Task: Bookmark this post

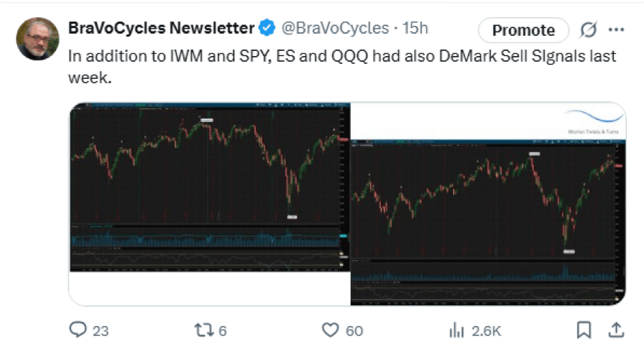Action: coord(584,330)
